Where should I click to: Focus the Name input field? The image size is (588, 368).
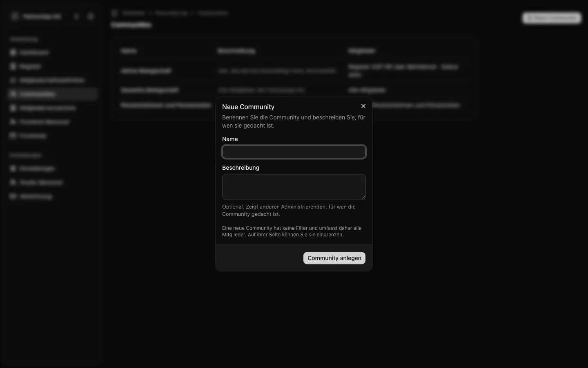[294, 152]
